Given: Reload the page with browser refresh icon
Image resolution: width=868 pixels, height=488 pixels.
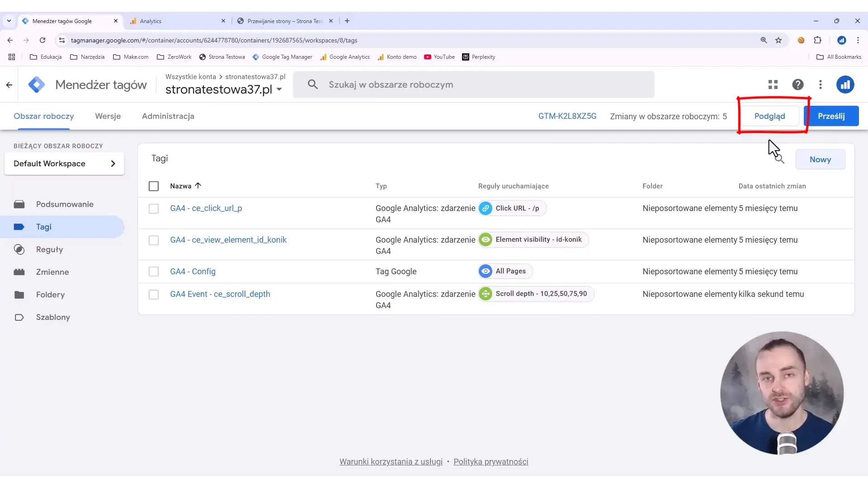Looking at the screenshot, I should (42, 40).
